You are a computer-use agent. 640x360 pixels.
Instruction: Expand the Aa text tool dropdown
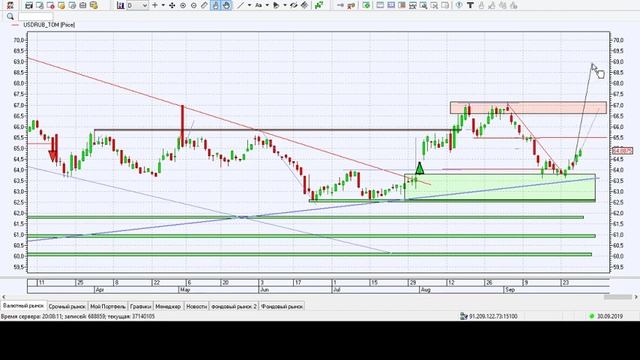tap(267, 5)
